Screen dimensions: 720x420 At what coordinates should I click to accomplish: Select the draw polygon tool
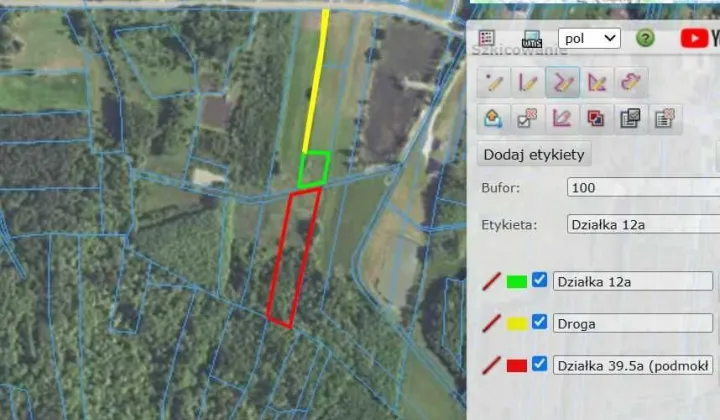(596, 82)
